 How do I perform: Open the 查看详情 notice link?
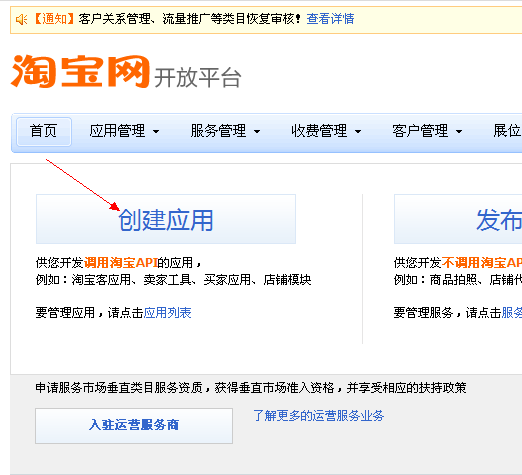[330, 19]
